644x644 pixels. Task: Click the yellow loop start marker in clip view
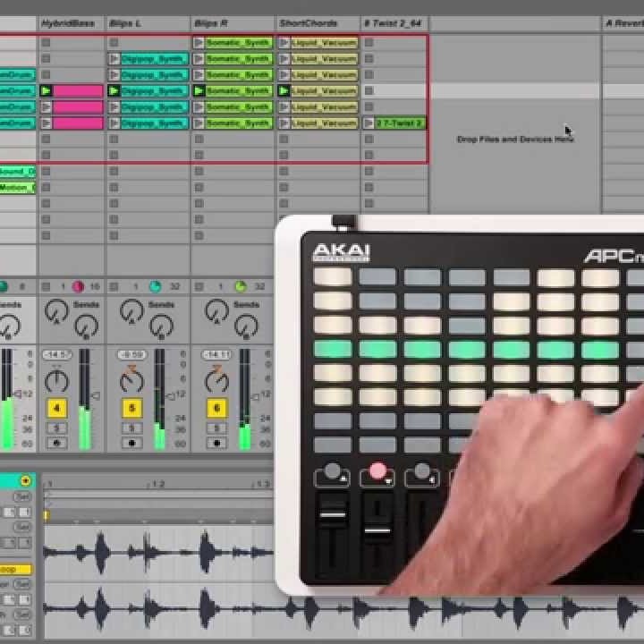(47, 515)
